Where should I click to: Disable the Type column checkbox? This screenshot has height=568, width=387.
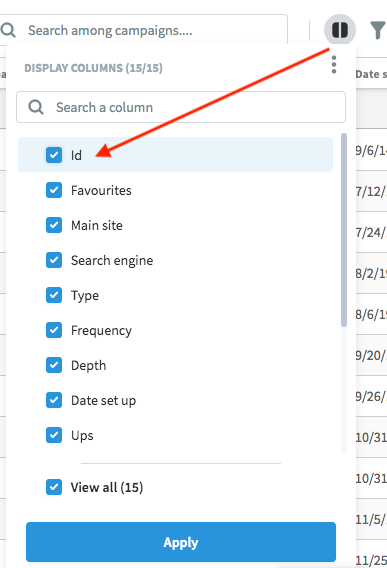(x=54, y=295)
